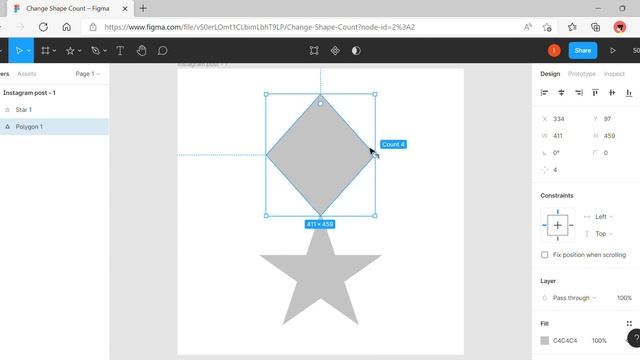Click the fill opacity 100% value

599,340
